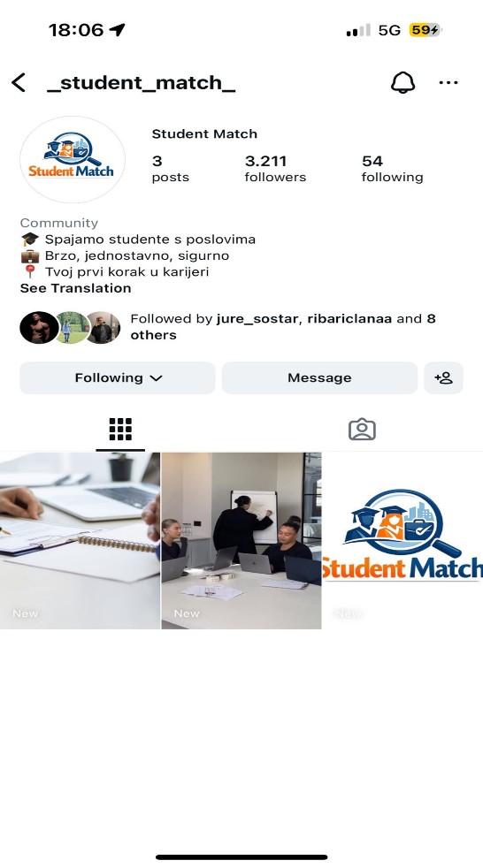Open the 54 following list
The height and width of the screenshot is (868, 483).
click(x=392, y=169)
